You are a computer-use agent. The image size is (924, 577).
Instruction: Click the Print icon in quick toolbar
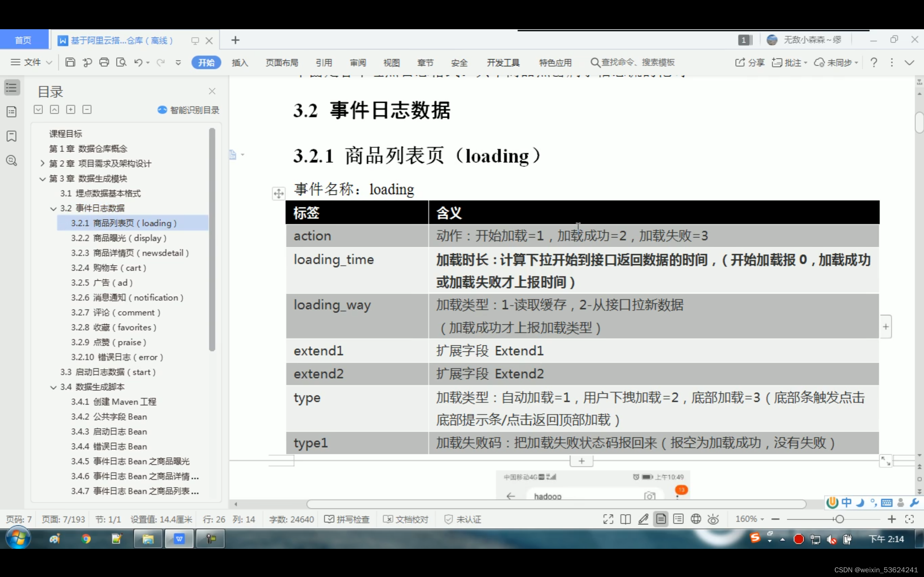104,62
